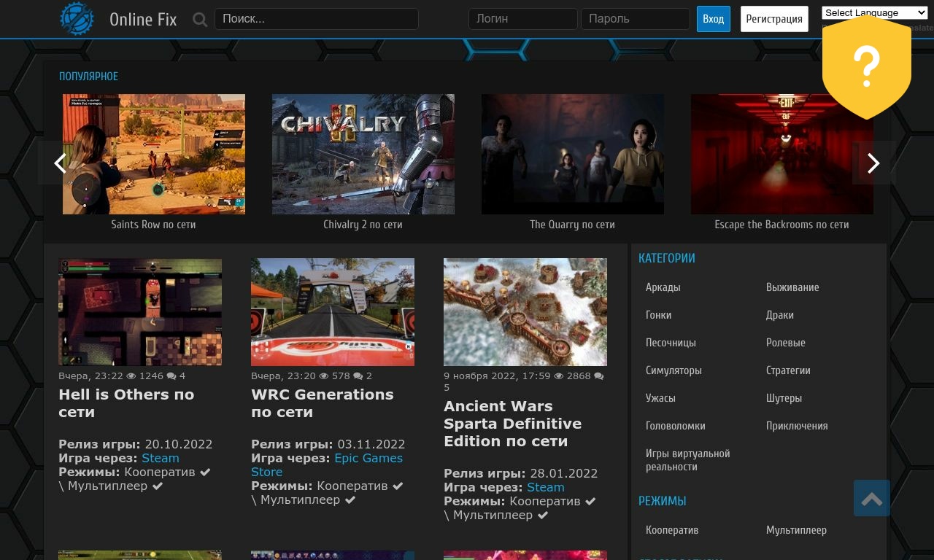
Task: Select the Головоломки category
Action: point(676,426)
